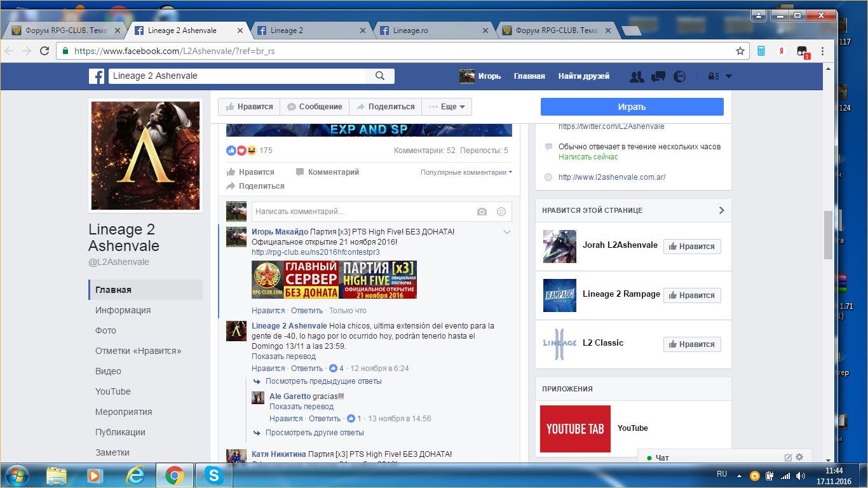Screen dimensions: 868x488
Task: Go back in browser history
Action: pyautogui.click(x=10, y=51)
